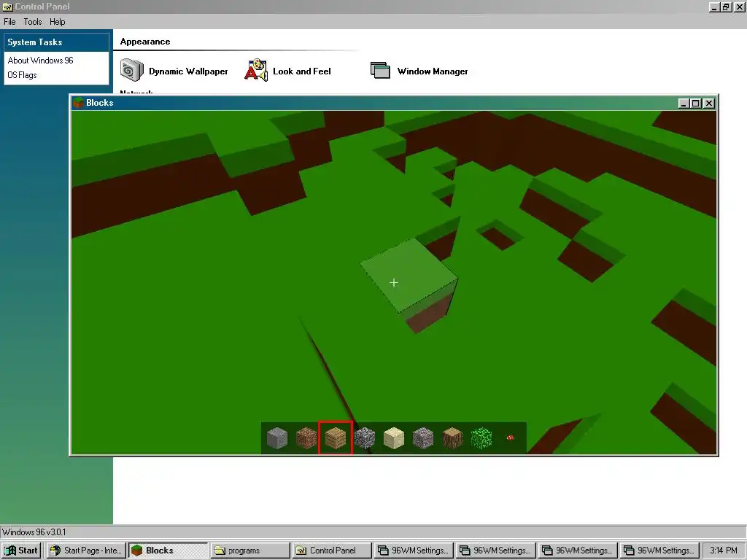Select the gravel block in the hotbar
The width and height of the screenshot is (747, 560).
coord(423,438)
